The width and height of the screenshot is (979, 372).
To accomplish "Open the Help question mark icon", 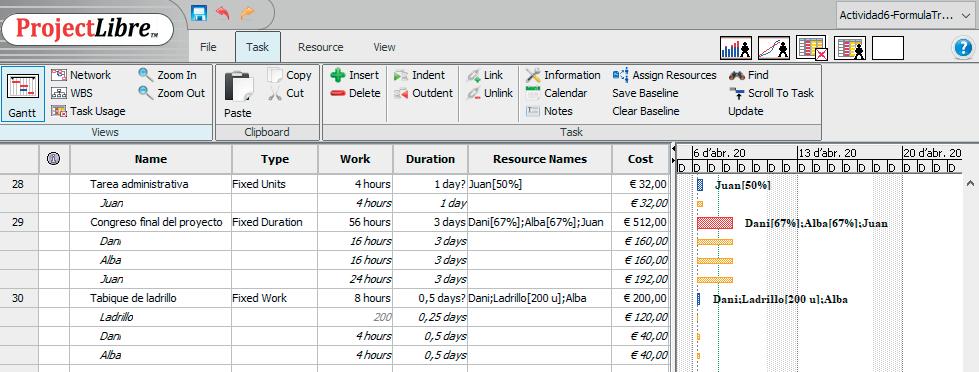I will tap(963, 47).
